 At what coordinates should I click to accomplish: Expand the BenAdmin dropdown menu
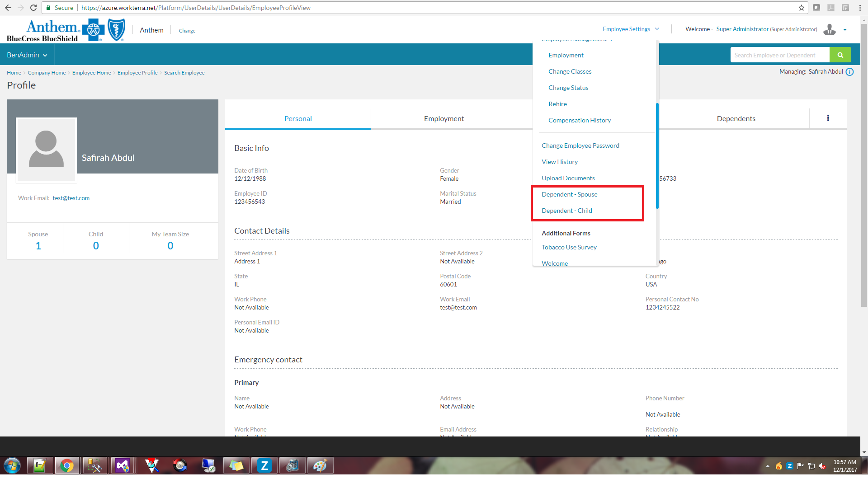point(27,55)
